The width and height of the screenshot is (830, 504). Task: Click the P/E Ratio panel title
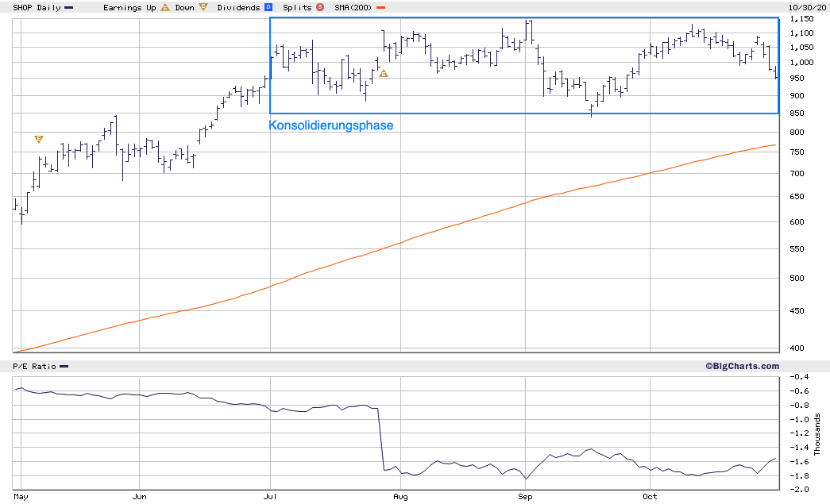tap(34, 367)
